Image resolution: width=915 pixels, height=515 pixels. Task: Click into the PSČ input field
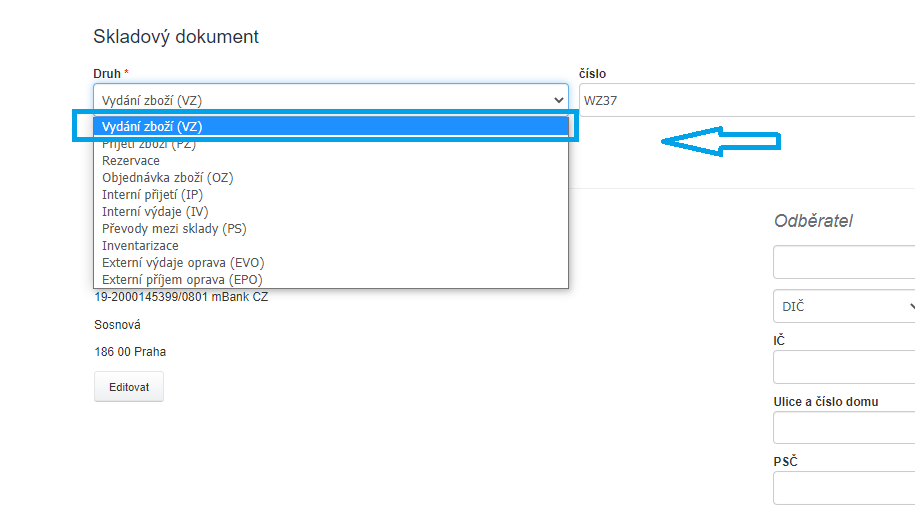[843, 488]
